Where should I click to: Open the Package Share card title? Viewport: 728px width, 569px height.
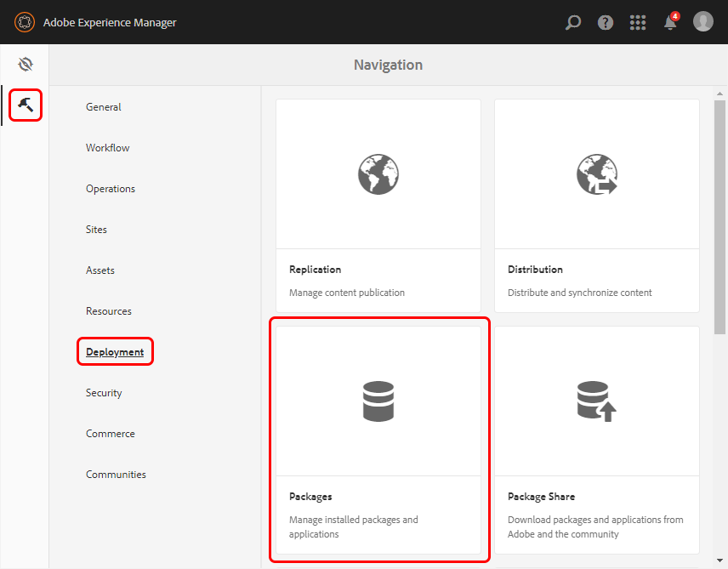tap(542, 497)
